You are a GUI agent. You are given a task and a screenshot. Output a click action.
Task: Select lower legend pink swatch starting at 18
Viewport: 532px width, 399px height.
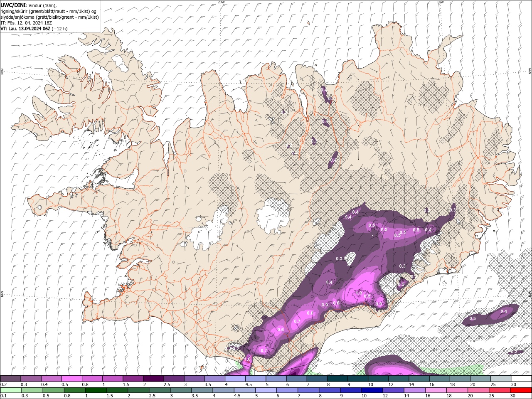click(x=457, y=390)
